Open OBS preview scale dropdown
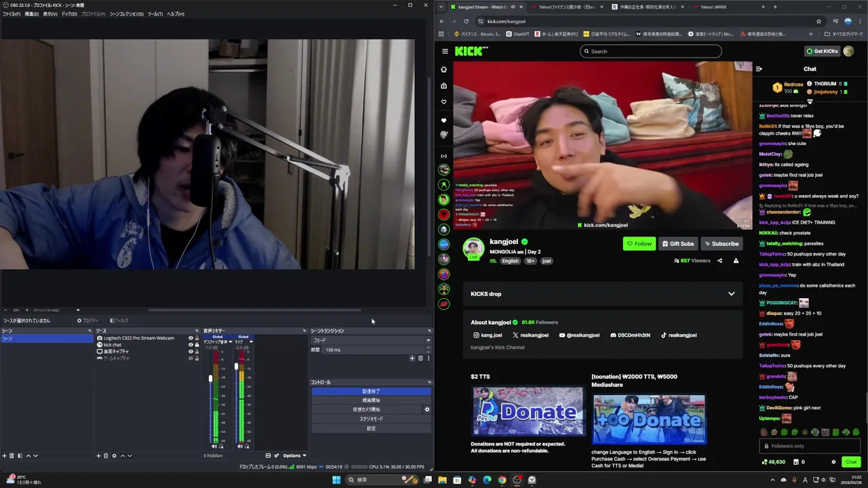This screenshot has width=868, height=488. click(x=77, y=310)
